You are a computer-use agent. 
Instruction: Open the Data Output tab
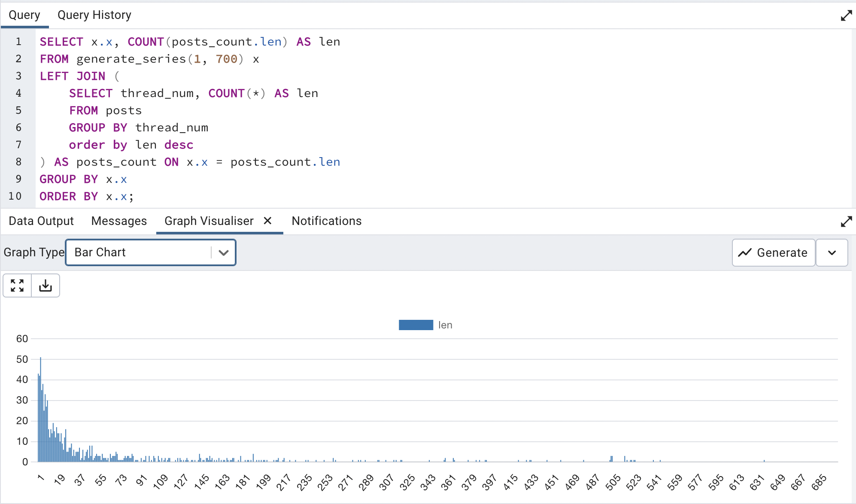pyautogui.click(x=41, y=221)
